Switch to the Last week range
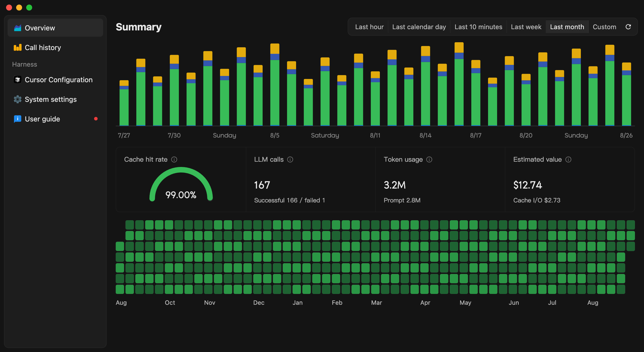The height and width of the screenshot is (352, 644). [526, 27]
